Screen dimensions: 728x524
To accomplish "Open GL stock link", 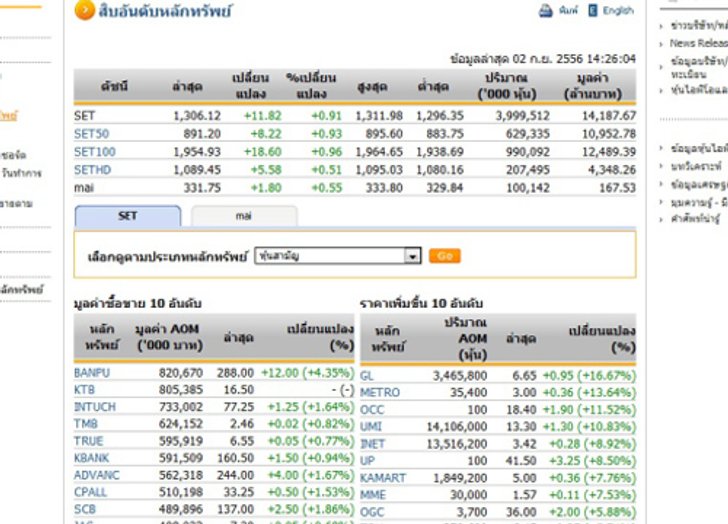I will coord(367,375).
